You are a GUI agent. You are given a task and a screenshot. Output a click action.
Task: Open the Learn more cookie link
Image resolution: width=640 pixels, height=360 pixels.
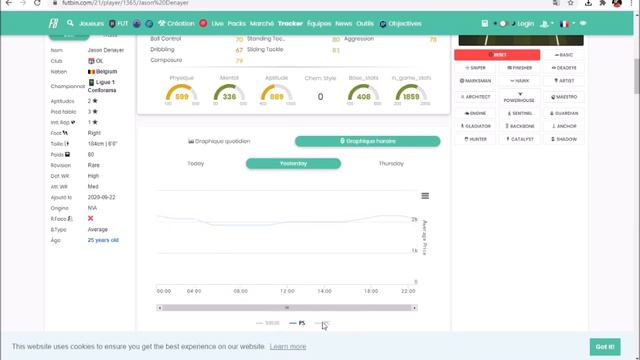click(x=288, y=347)
